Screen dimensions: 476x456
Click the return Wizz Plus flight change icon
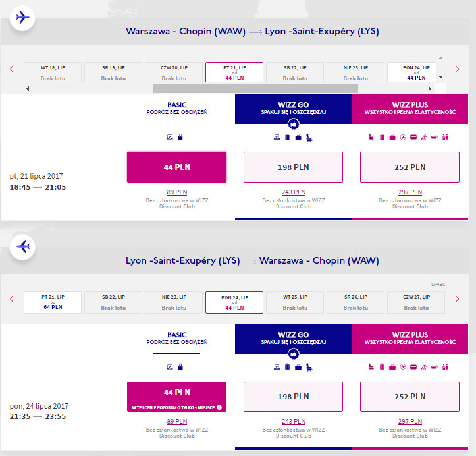[x=403, y=367]
